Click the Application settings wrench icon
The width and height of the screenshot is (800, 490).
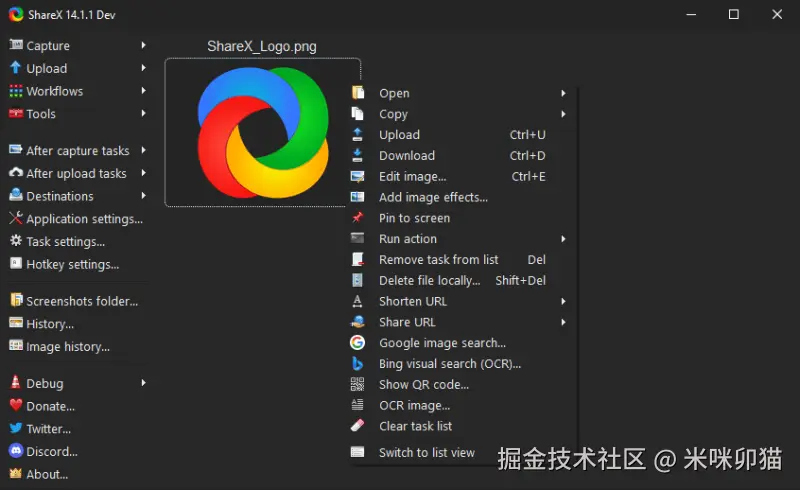16,218
